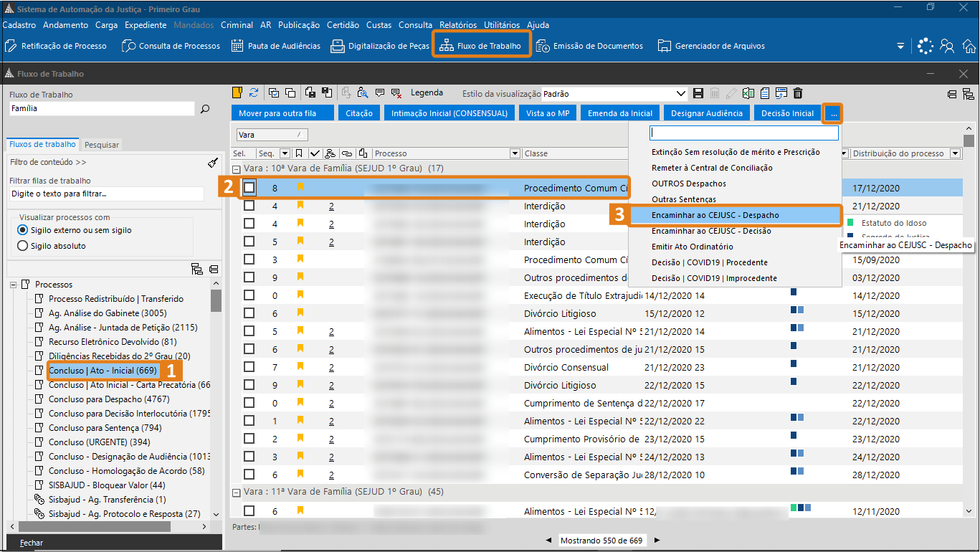Save the visualization style with the disk icon
The height and width of the screenshot is (552, 980).
point(698,93)
